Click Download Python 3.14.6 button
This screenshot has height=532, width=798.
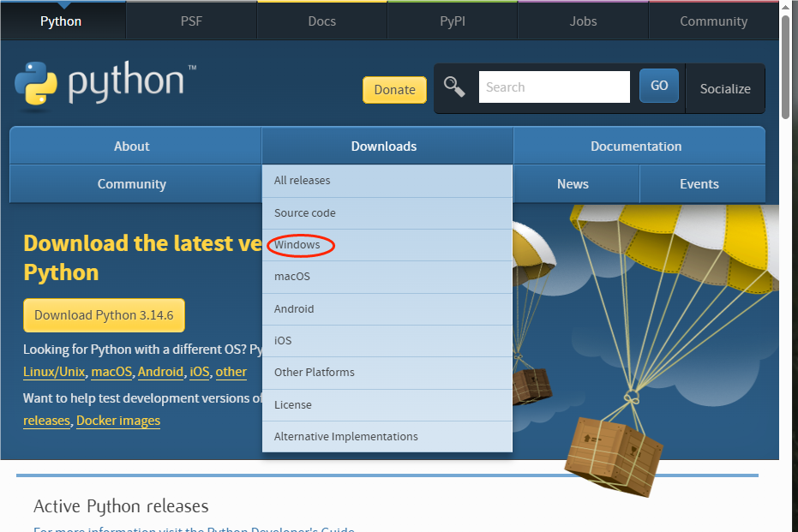pyautogui.click(x=104, y=315)
